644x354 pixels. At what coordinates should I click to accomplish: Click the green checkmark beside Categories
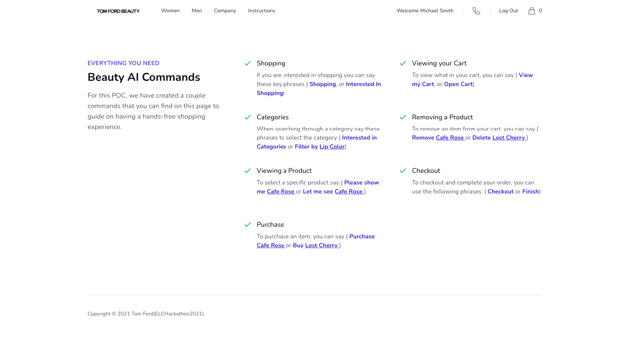click(248, 117)
